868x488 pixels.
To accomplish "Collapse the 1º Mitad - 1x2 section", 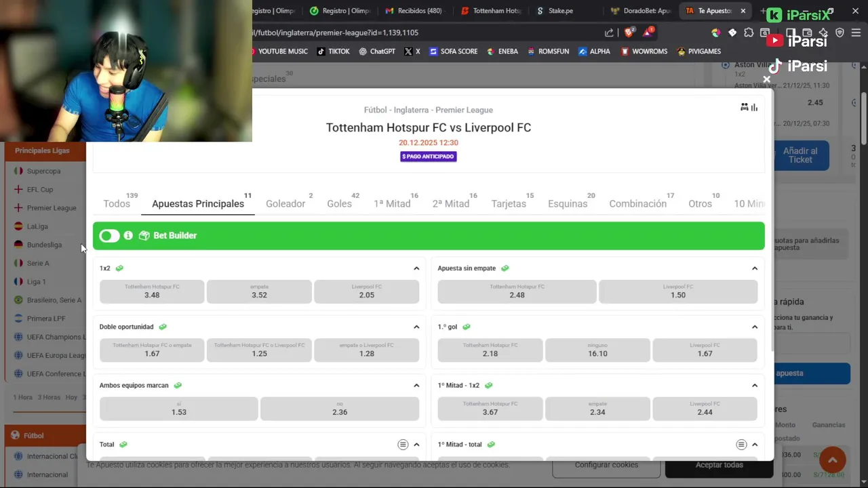I will coord(755,385).
